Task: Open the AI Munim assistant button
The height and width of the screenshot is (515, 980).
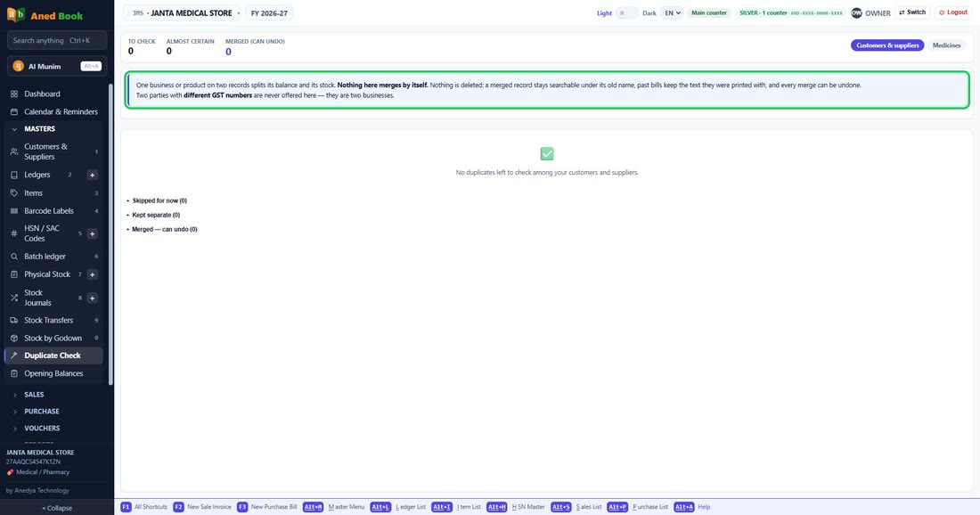Action: (57, 66)
